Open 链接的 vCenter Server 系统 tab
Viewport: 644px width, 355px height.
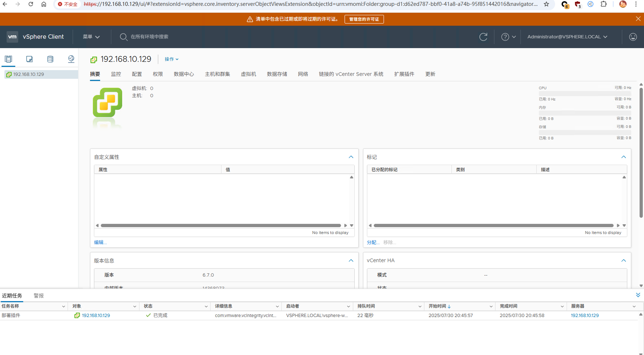pyautogui.click(x=351, y=74)
